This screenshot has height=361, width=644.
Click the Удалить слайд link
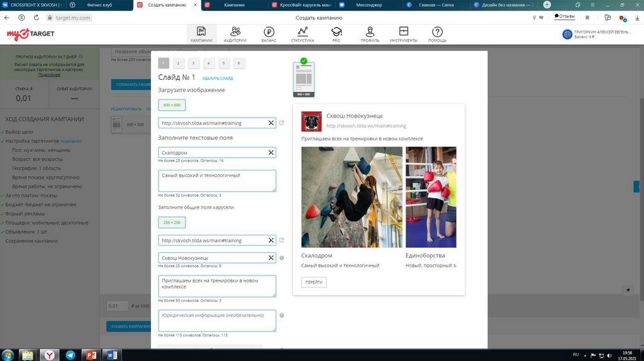(218, 79)
